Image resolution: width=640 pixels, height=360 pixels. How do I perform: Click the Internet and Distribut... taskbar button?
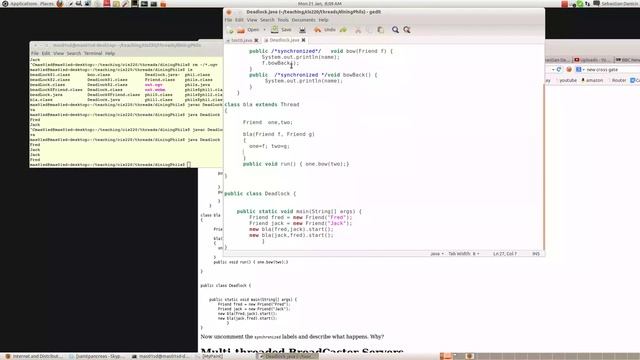(33, 356)
